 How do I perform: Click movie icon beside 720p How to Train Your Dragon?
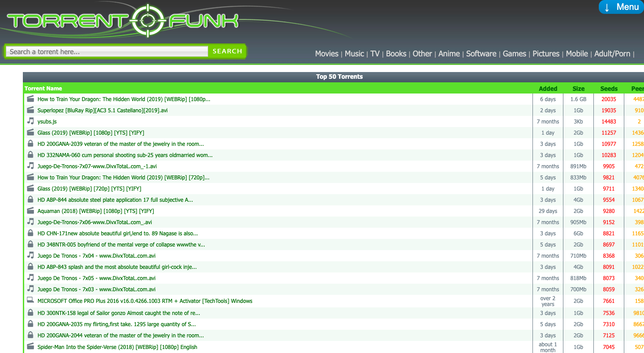click(x=30, y=177)
